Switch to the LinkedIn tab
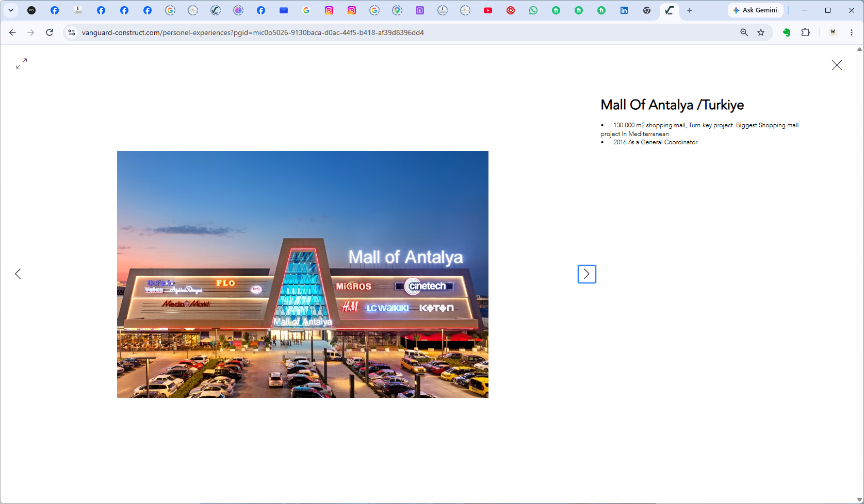 (x=624, y=10)
